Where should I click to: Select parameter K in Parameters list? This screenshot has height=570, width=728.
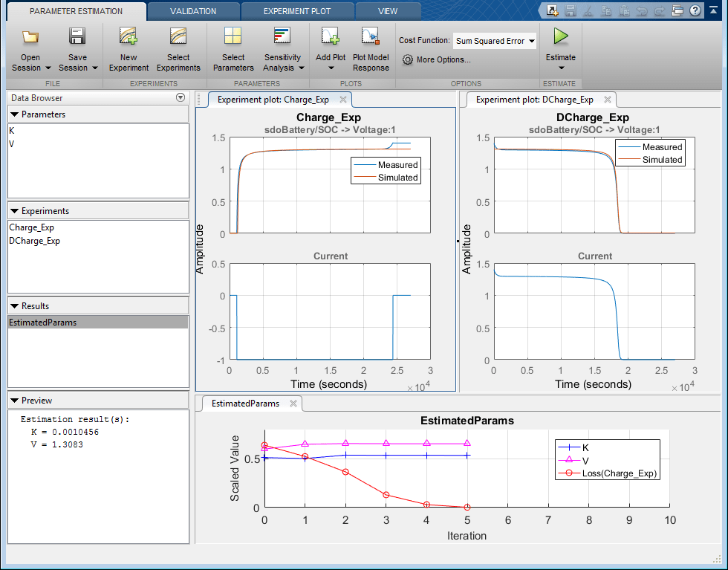coord(12,131)
